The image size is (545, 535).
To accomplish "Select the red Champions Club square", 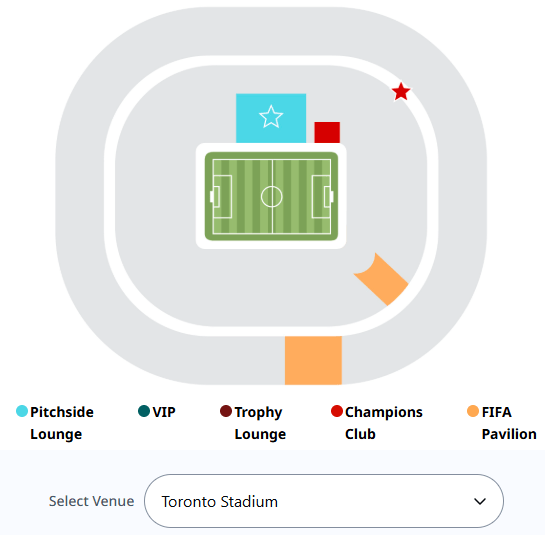I will tap(327, 132).
